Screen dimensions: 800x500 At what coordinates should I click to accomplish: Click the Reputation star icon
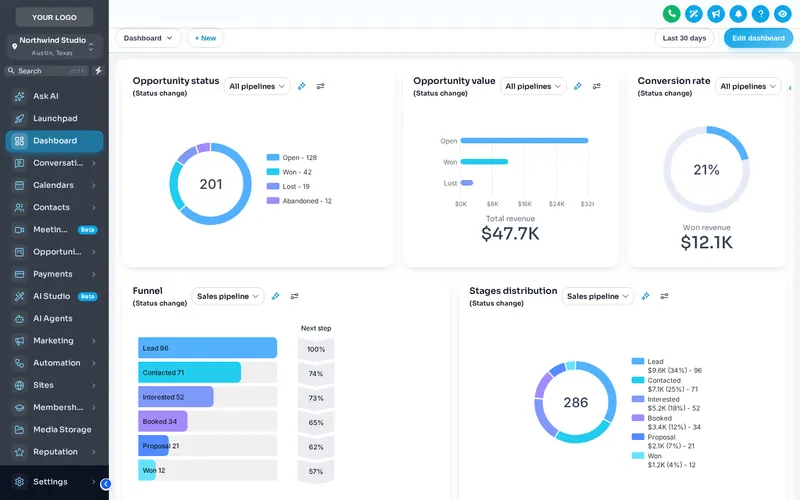(x=19, y=452)
